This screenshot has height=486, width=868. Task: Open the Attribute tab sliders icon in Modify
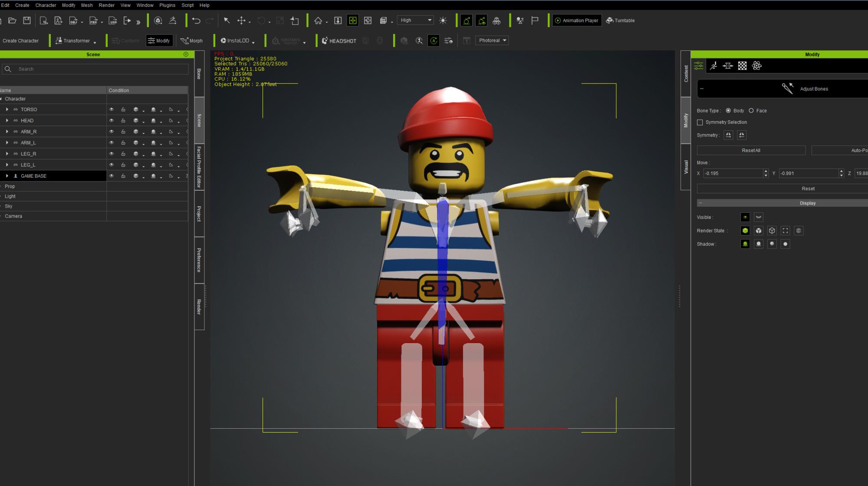click(698, 66)
